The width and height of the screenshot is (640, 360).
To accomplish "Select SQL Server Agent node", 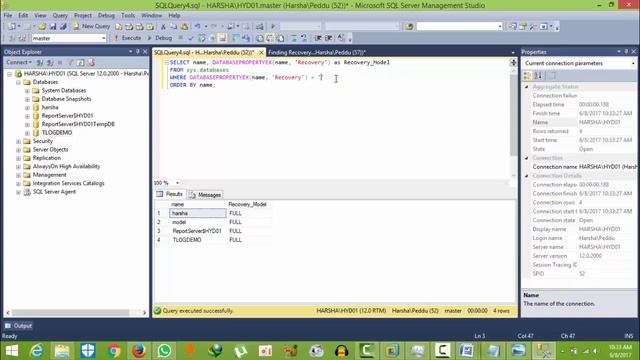I will click(x=54, y=192).
